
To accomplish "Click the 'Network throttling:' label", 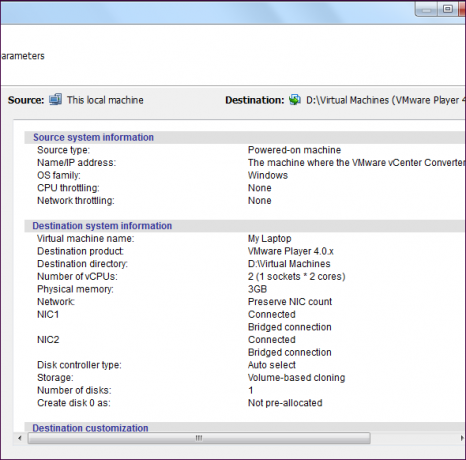I will point(76,201).
